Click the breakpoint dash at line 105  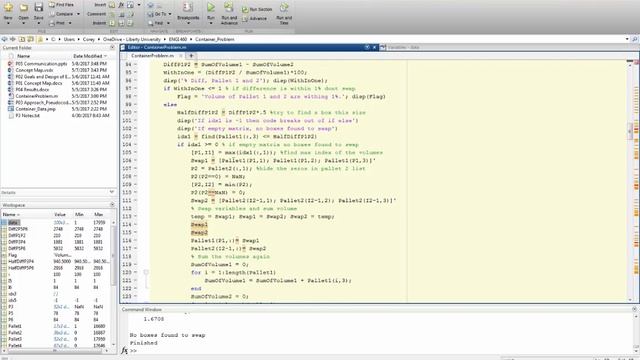[136, 152]
